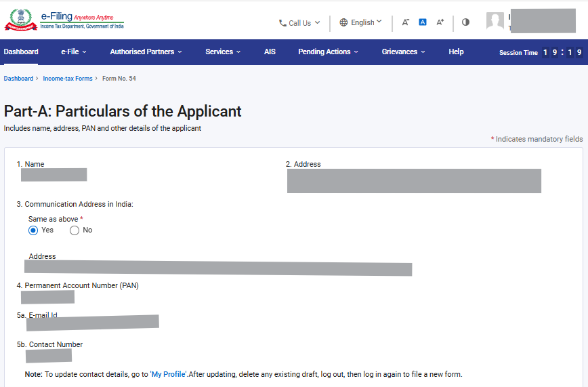
Task: Select No for Same as above
Action: coord(75,230)
